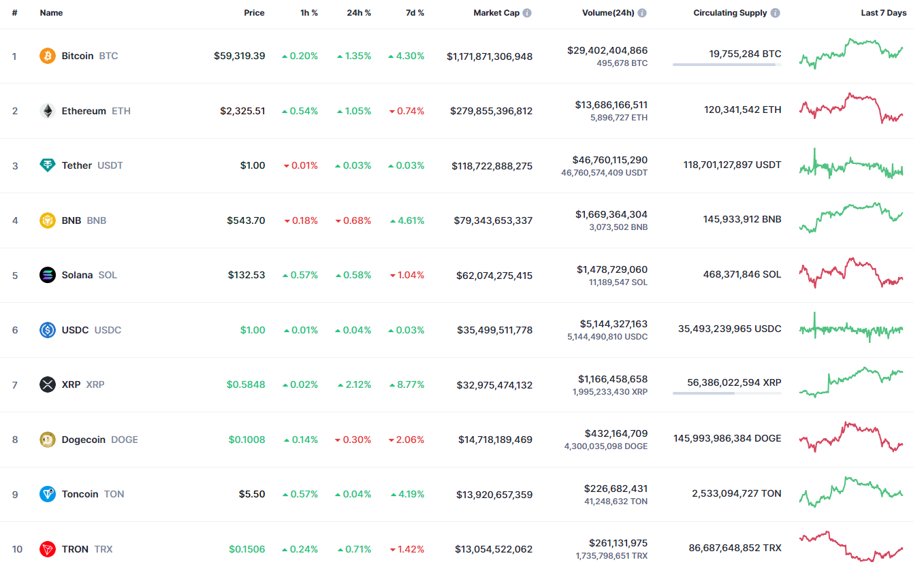This screenshot has height=575, width=924.
Task: Click the Market Cap info icon
Action: point(528,13)
